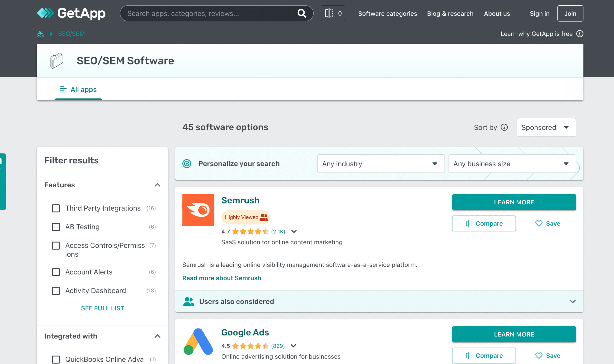The width and height of the screenshot is (614, 364).
Task: Click Google Ads review count (829)
Action: 278,346
